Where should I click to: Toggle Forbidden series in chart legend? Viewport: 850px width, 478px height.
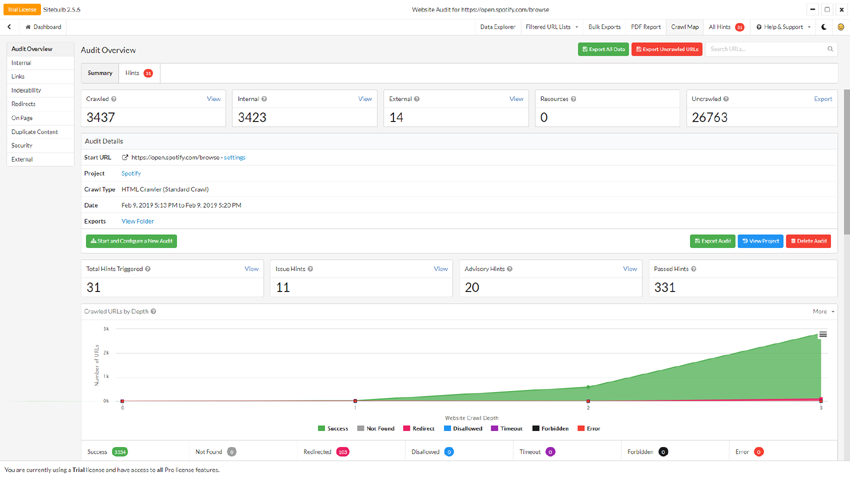[550, 429]
